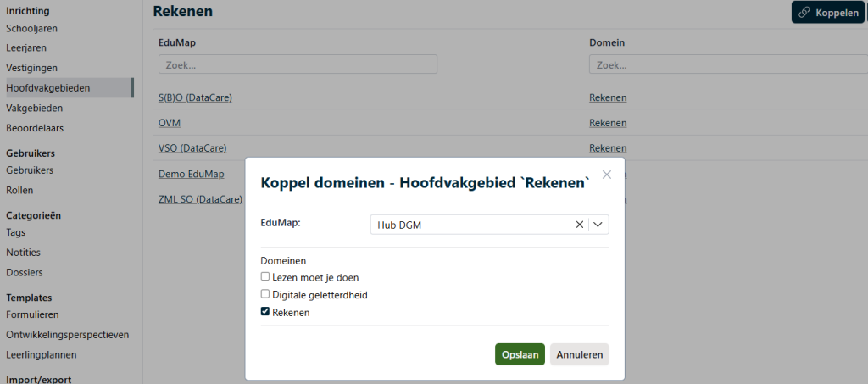Open Rekenen domain link for OVM

608,123
